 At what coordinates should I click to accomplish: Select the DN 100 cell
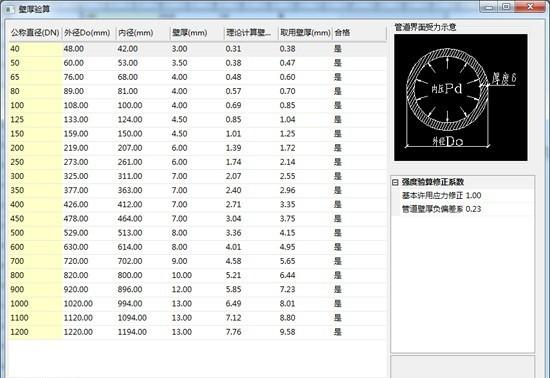point(35,106)
